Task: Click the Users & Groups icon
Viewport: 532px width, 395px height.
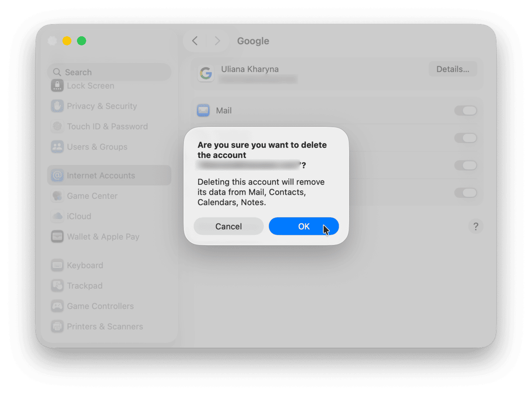Action: coord(57,147)
